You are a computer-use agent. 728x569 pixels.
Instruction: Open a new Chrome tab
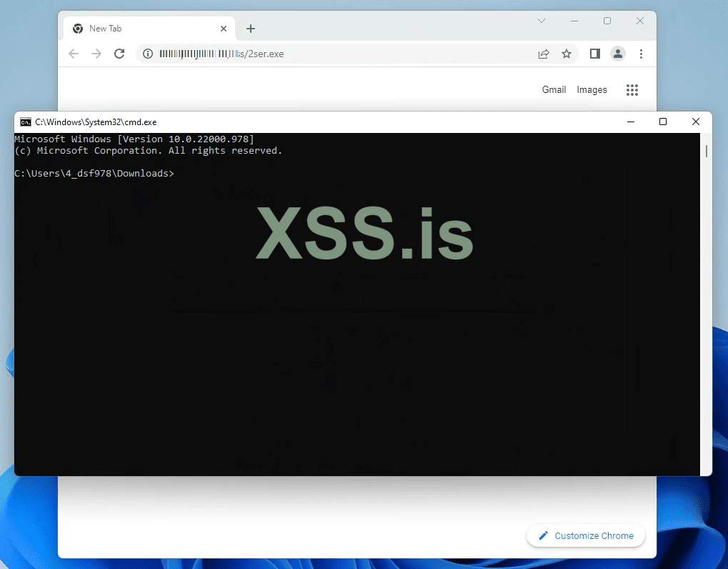pos(251,29)
